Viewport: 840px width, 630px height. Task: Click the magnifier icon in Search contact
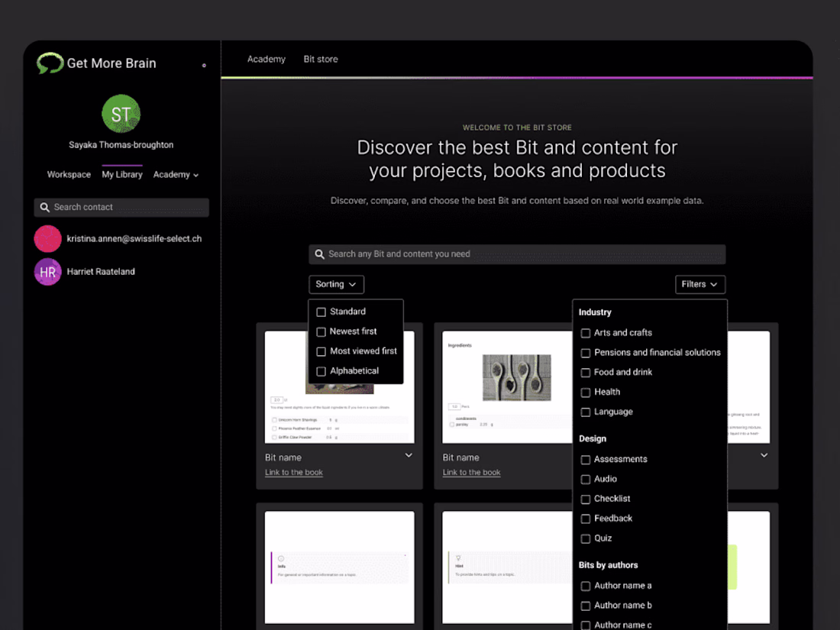click(44, 207)
